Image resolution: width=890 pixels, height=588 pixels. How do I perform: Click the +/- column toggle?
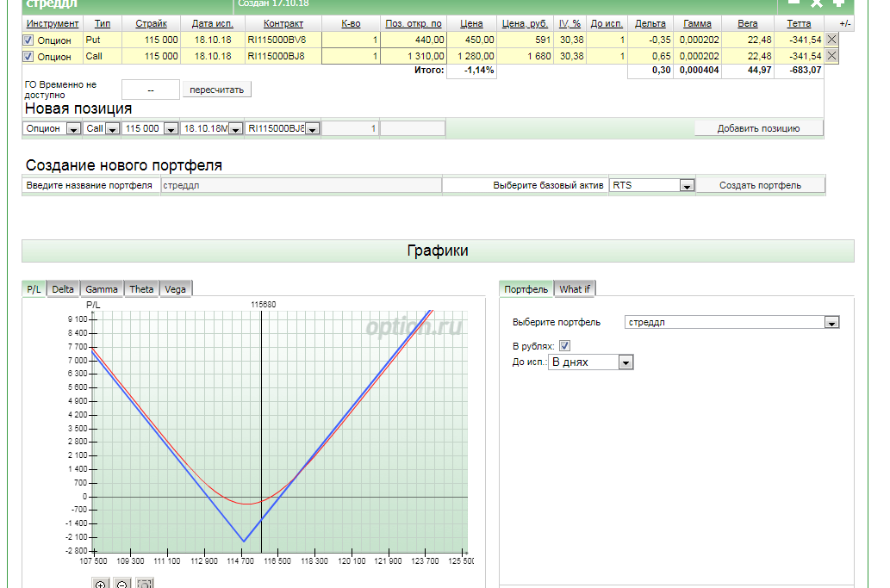(845, 24)
